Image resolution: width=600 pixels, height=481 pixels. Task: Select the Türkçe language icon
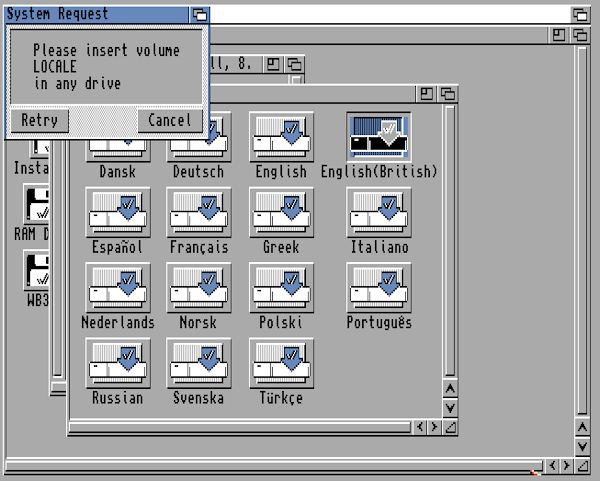281,363
